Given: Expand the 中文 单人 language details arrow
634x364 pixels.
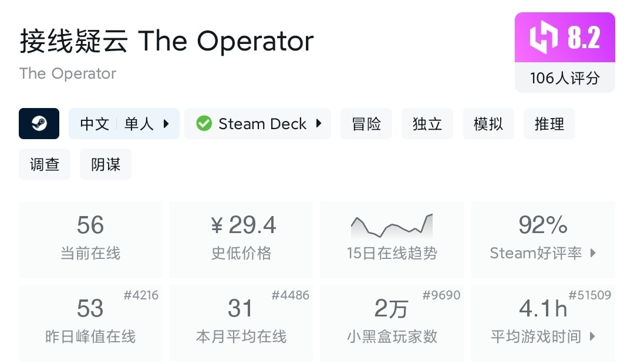Looking at the screenshot, I should click(166, 124).
